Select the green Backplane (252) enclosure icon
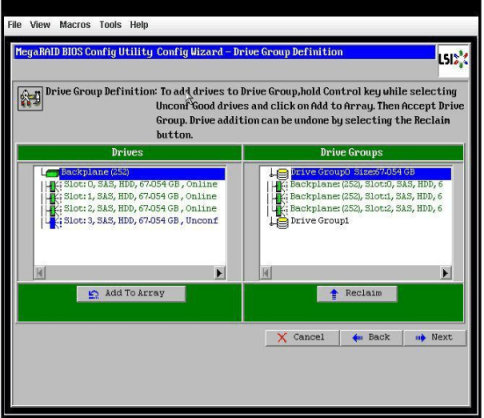Image resolution: width=484 pixels, height=418 pixels. coord(52,173)
